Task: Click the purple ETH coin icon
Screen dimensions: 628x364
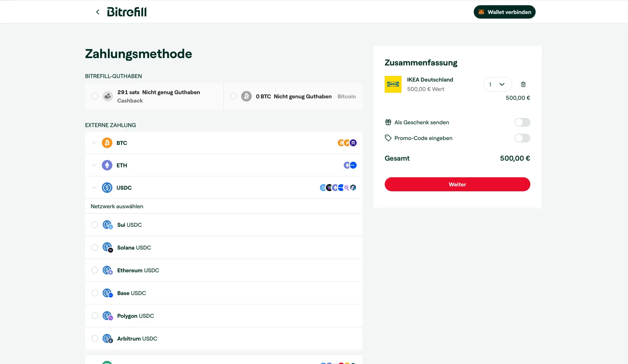Action: [107, 165]
